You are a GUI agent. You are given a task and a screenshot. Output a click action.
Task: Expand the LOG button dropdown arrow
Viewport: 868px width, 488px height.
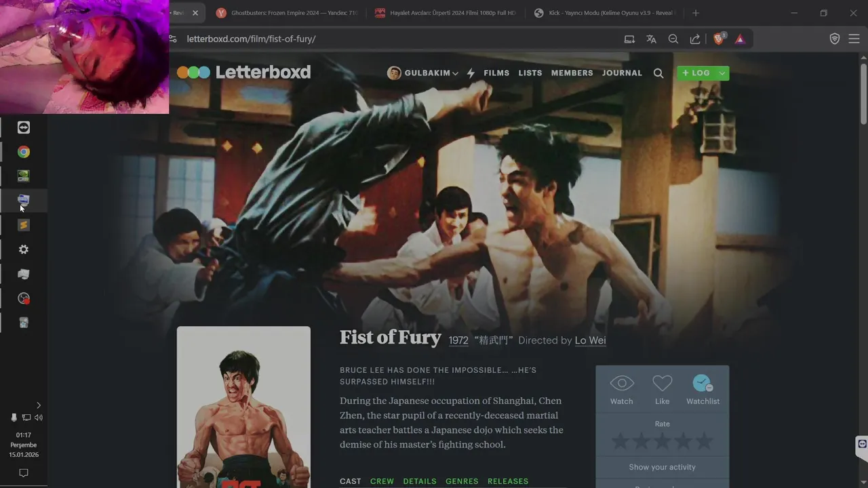[x=723, y=73]
